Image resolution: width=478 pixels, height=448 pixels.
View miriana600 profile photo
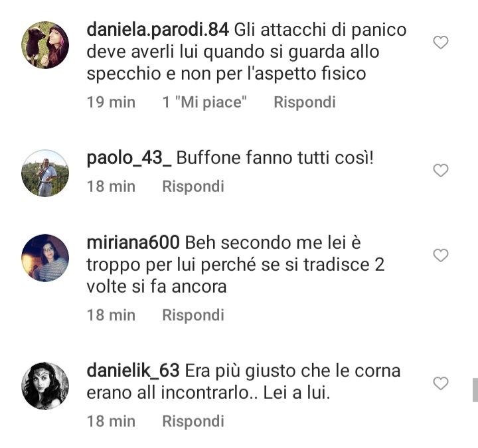point(45,258)
